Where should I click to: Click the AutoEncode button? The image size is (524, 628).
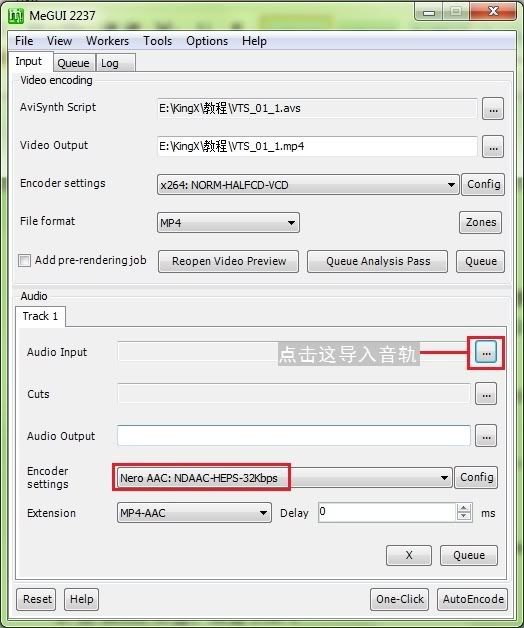click(473, 599)
